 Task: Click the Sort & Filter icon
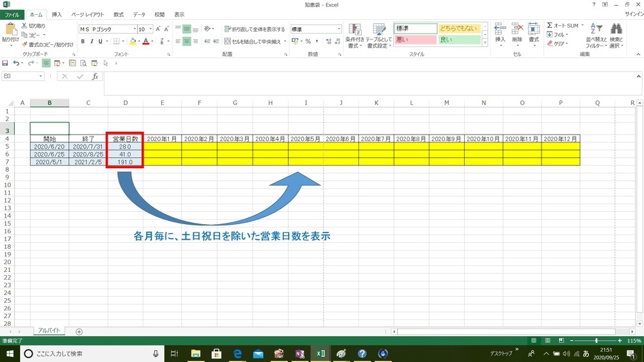tap(596, 29)
